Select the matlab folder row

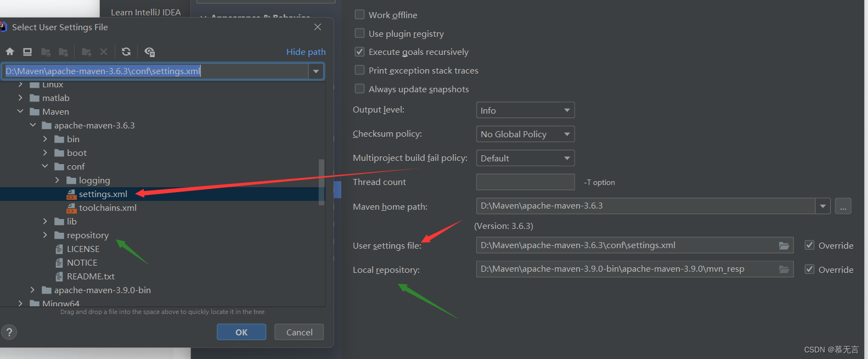click(162, 98)
